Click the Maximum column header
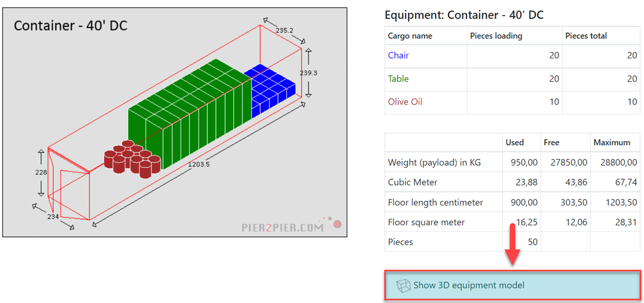 coord(612,143)
